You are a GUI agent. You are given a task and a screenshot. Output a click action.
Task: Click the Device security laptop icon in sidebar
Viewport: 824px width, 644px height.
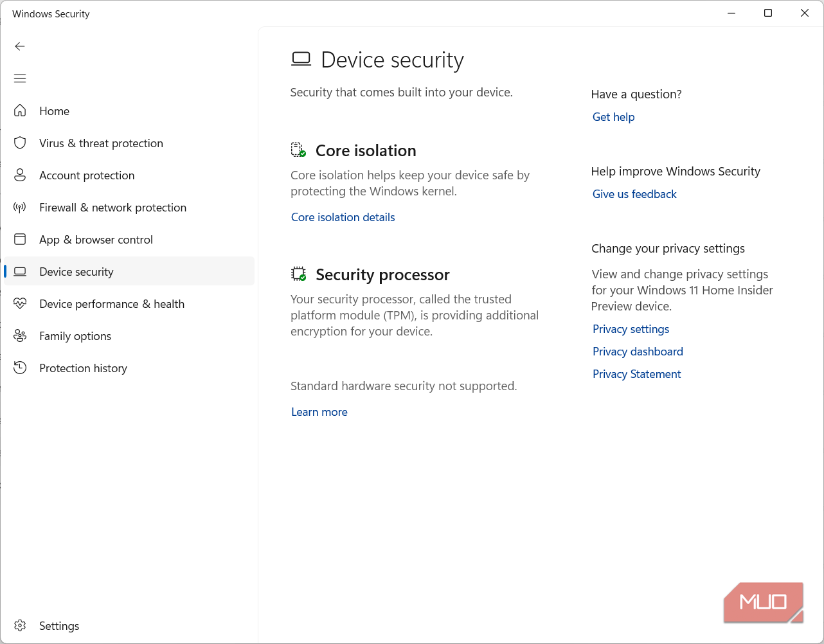click(x=20, y=271)
